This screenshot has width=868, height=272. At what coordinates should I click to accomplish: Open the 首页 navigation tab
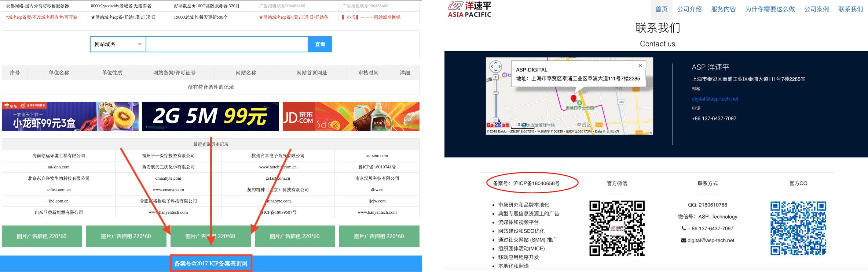point(661,9)
